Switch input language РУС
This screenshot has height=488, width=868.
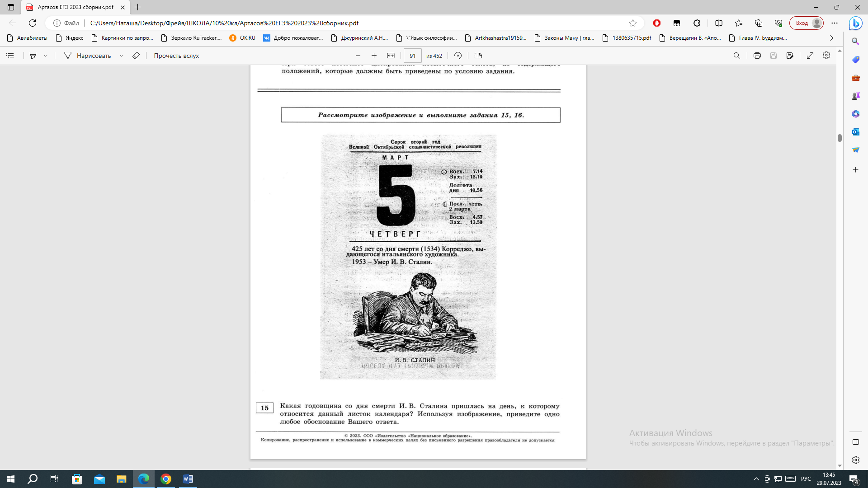point(806,479)
